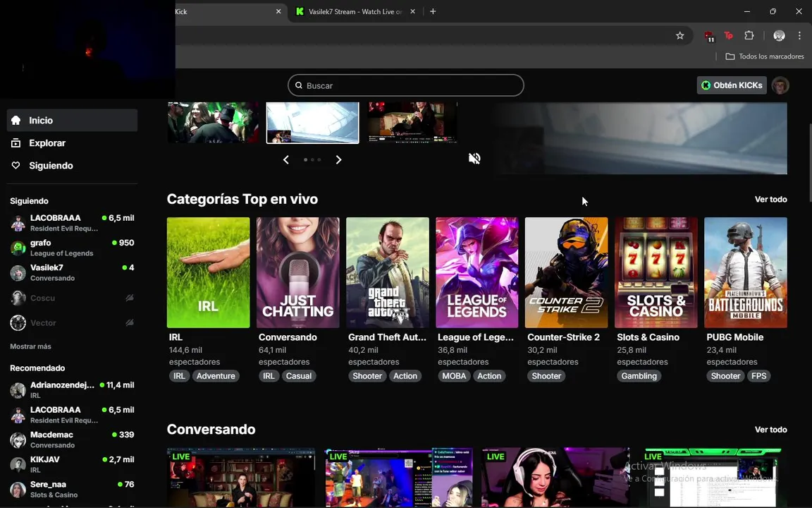The width and height of the screenshot is (812, 508).
Task: Open Vasilek7 channel in Siguiendo list
Action: pyautogui.click(x=72, y=272)
